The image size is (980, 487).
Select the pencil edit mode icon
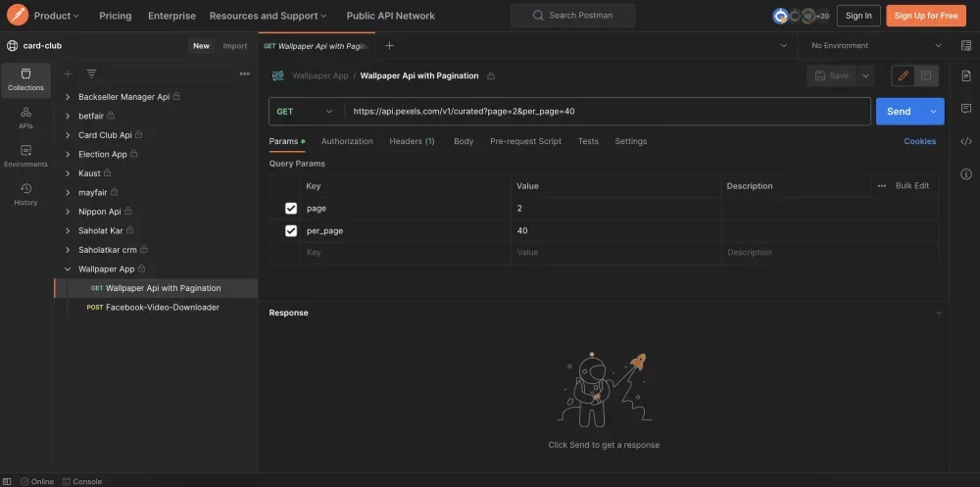904,75
